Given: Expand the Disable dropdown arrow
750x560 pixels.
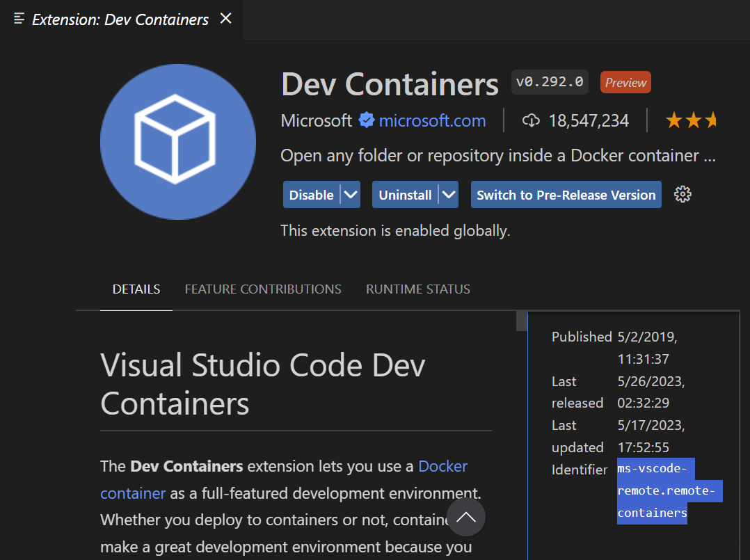Looking at the screenshot, I should (x=351, y=195).
